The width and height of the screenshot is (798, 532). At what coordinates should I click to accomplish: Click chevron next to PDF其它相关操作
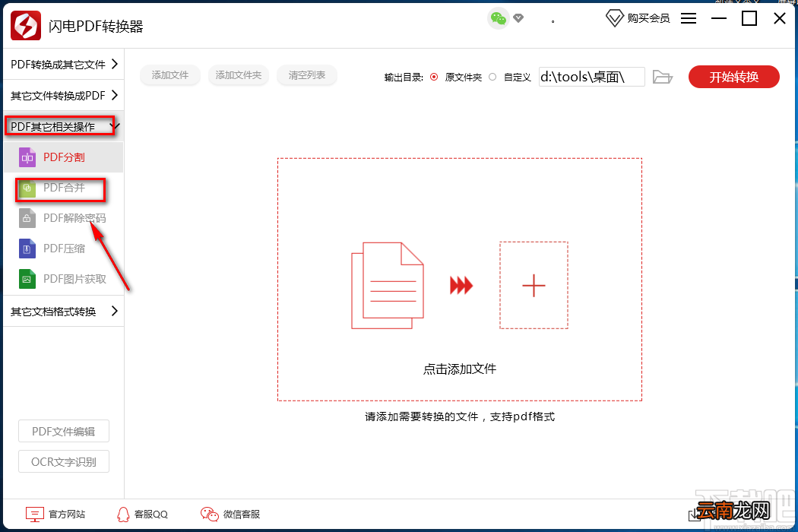tap(115, 125)
